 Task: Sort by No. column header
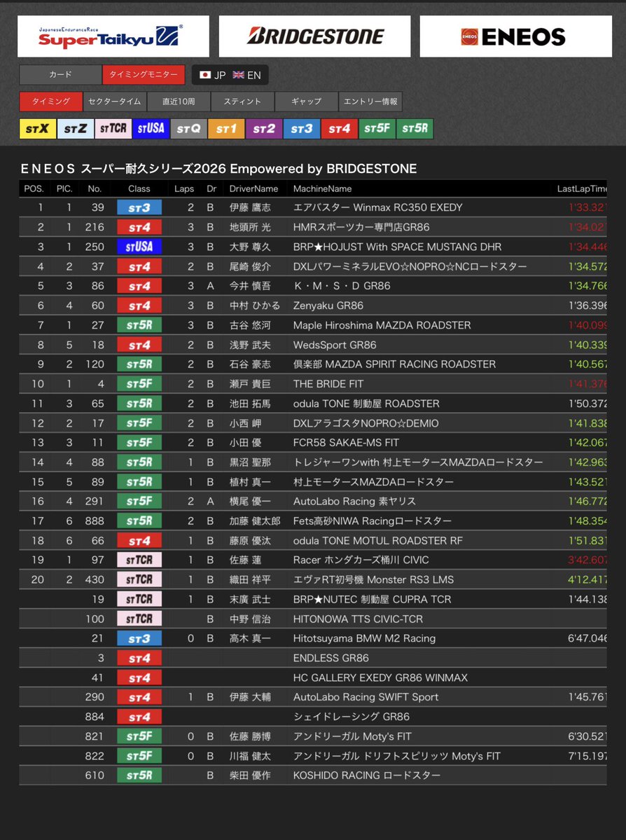[95, 189]
